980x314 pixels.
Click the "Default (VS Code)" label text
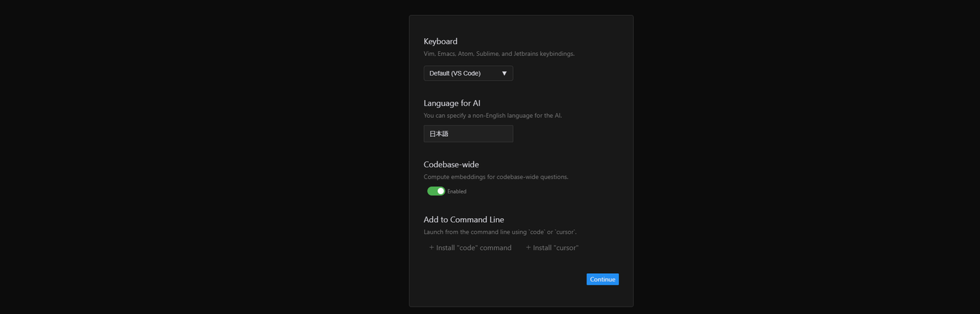(x=455, y=74)
